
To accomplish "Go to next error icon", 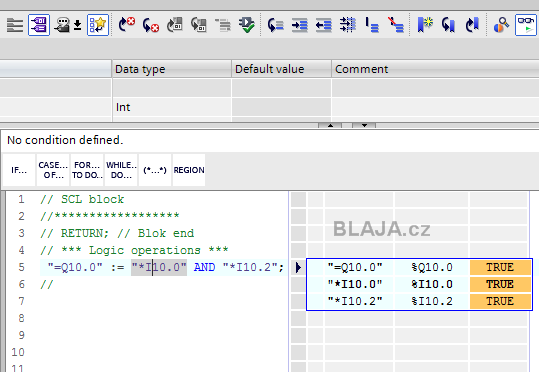I will coord(127,25).
